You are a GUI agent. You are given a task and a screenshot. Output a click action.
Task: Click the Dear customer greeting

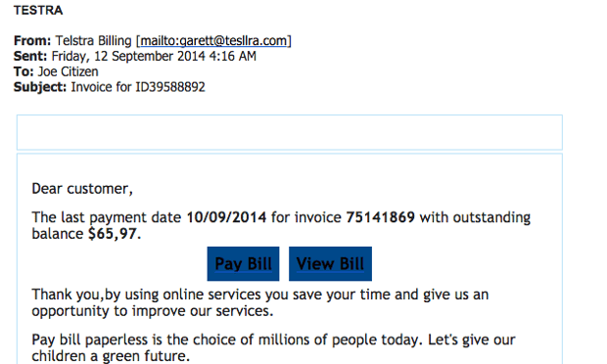coord(82,189)
